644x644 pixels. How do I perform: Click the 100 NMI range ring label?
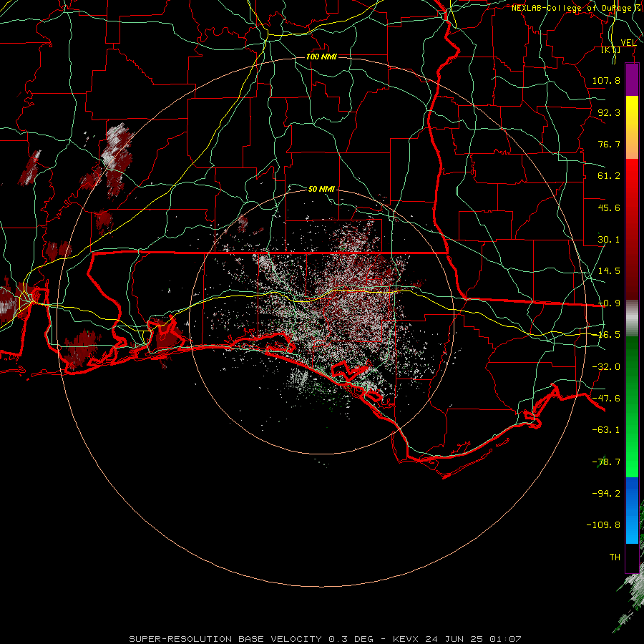[321, 57]
